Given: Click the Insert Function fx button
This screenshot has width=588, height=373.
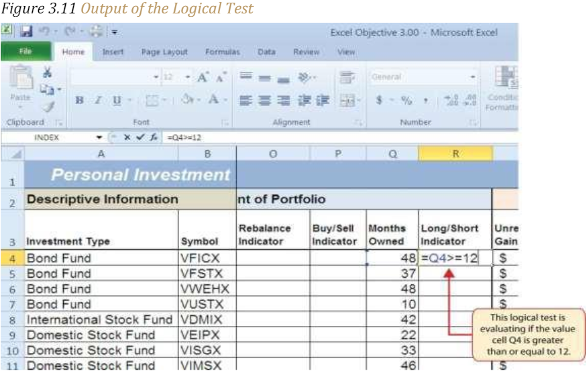Looking at the screenshot, I should (x=154, y=138).
